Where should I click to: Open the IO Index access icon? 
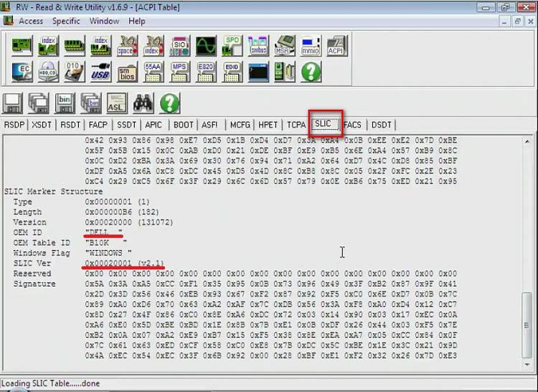click(154, 46)
